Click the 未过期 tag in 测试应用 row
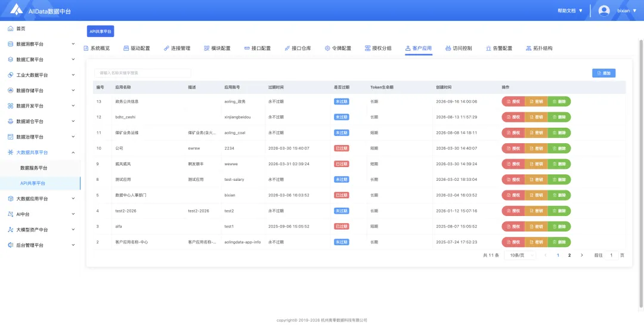The width and height of the screenshot is (644, 327). click(x=341, y=180)
